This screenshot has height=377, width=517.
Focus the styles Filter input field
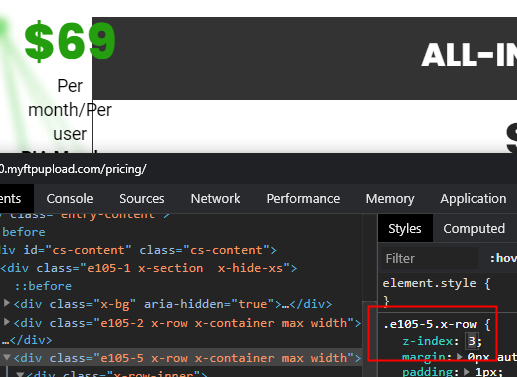pos(429,258)
